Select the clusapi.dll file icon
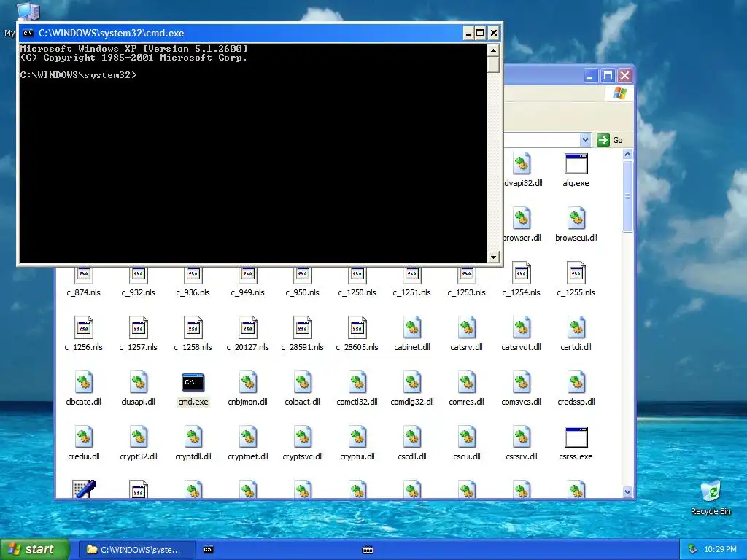The width and height of the screenshot is (747, 560). (x=138, y=382)
